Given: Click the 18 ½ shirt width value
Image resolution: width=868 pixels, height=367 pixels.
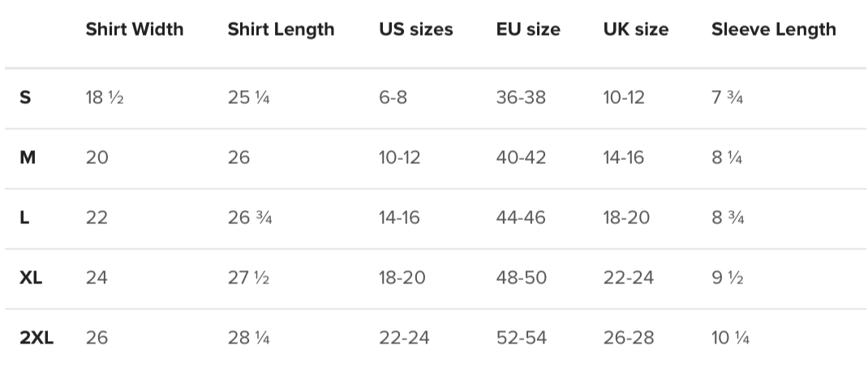Looking at the screenshot, I should (x=105, y=98).
